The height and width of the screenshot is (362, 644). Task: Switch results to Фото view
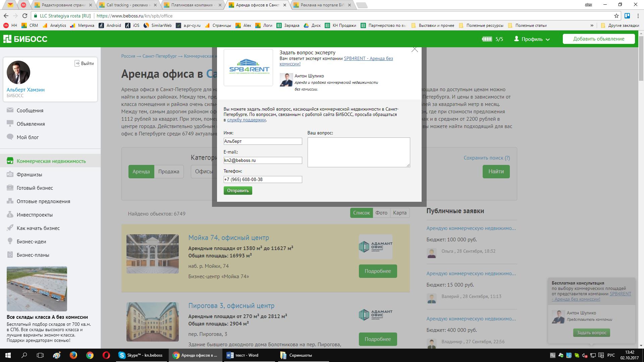(x=381, y=213)
